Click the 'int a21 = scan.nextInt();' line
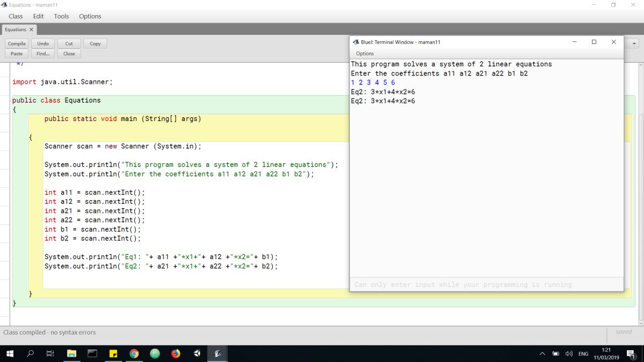Viewport: 644px width, 362px height. 95,211
